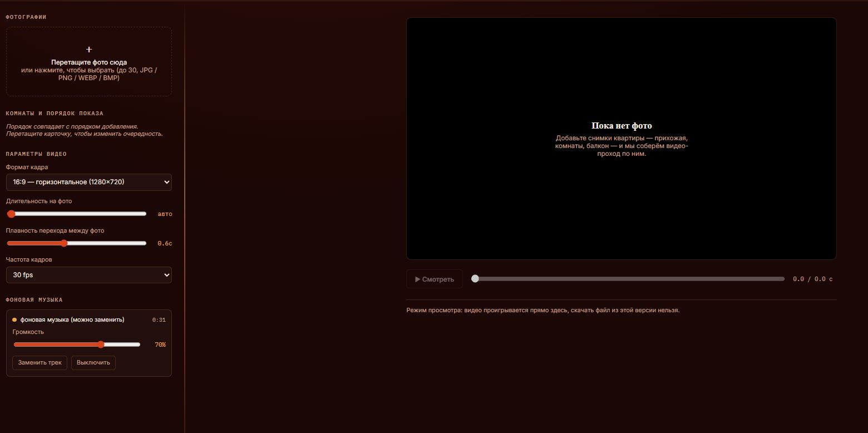Click the middle of the playback timeline track
Screen dimensions: 868x433
[x=628, y=279]
